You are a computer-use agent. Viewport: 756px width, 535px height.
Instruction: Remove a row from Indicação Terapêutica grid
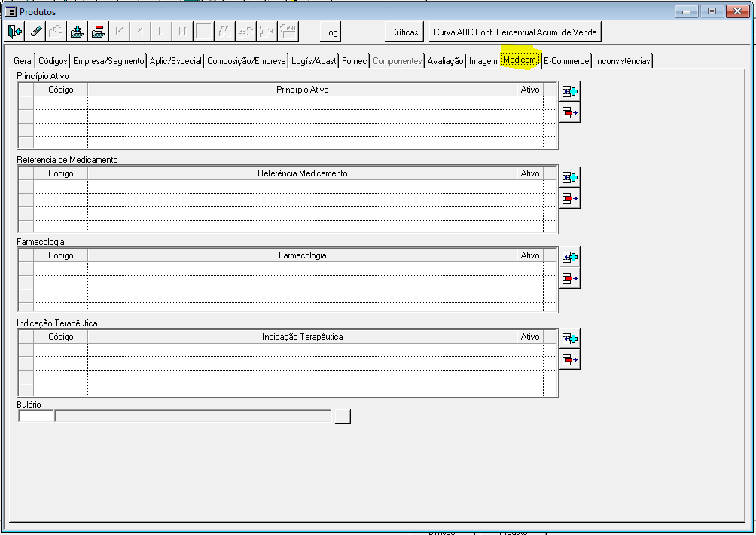570,360
